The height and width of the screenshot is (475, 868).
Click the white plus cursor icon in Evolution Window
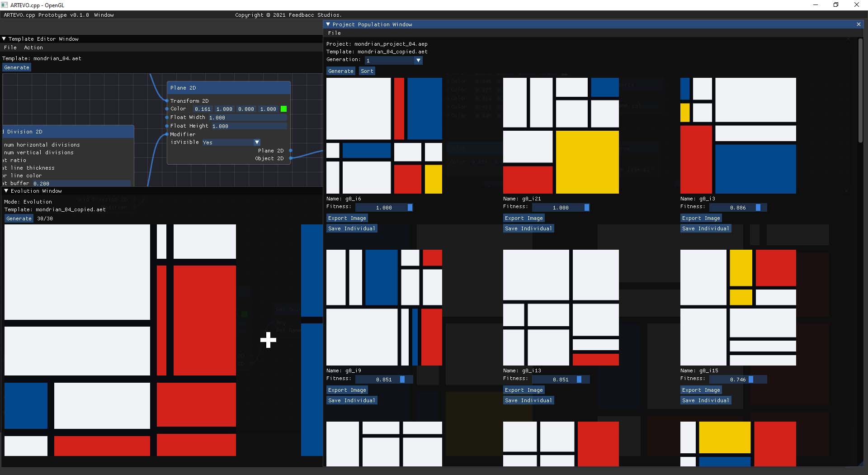[x=269, y=340]
